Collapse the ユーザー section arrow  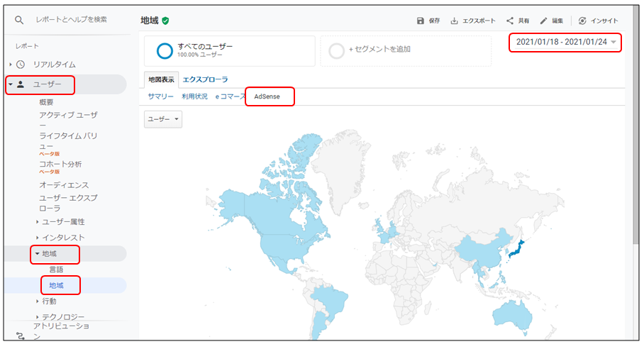pos(11,84)
